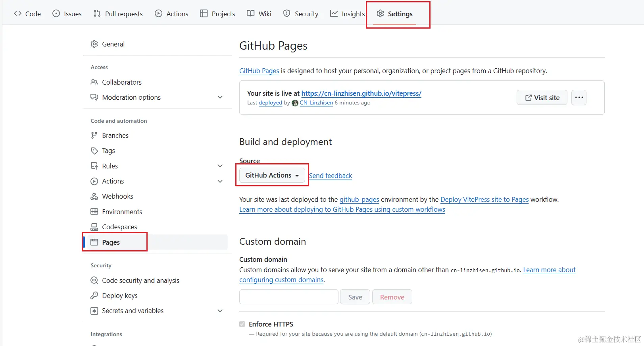
Task: Expand the Rules section chevron
Action: pyautogui.click(x=220, y=166)
